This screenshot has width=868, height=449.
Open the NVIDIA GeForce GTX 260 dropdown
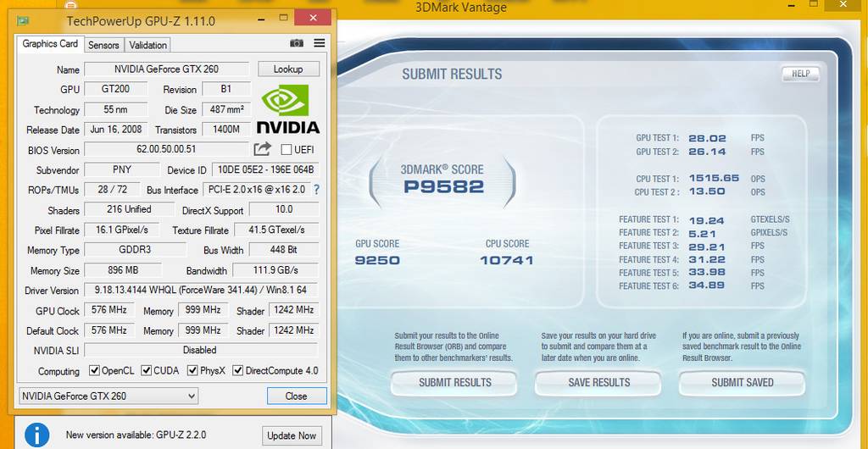click(108, 396)
